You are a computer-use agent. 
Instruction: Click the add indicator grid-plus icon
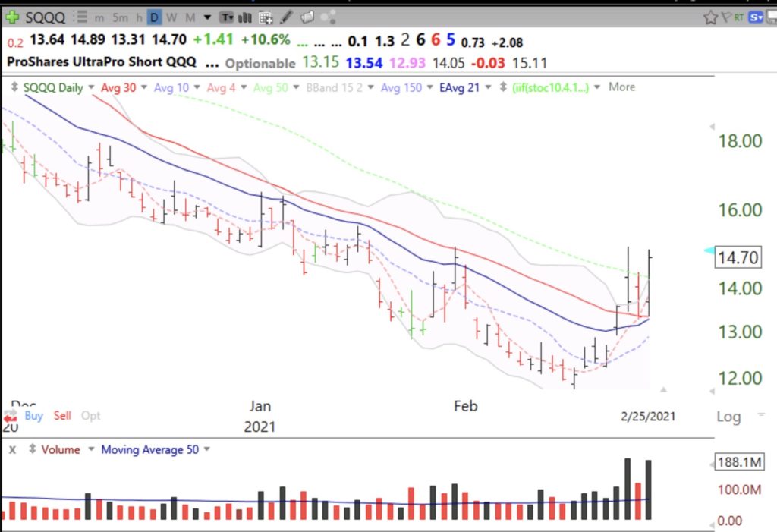pos(266,17)
